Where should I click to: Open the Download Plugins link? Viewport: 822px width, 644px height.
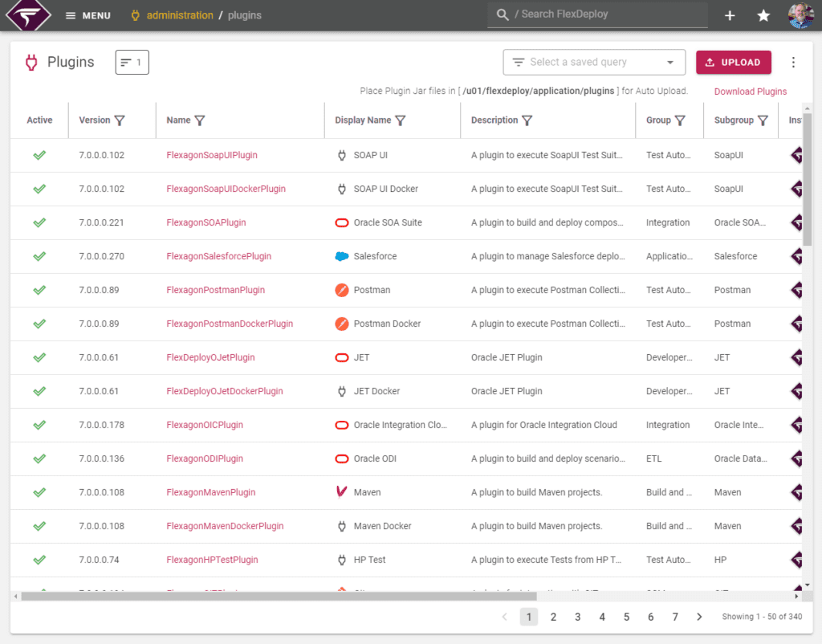click(x=750, y=92)
